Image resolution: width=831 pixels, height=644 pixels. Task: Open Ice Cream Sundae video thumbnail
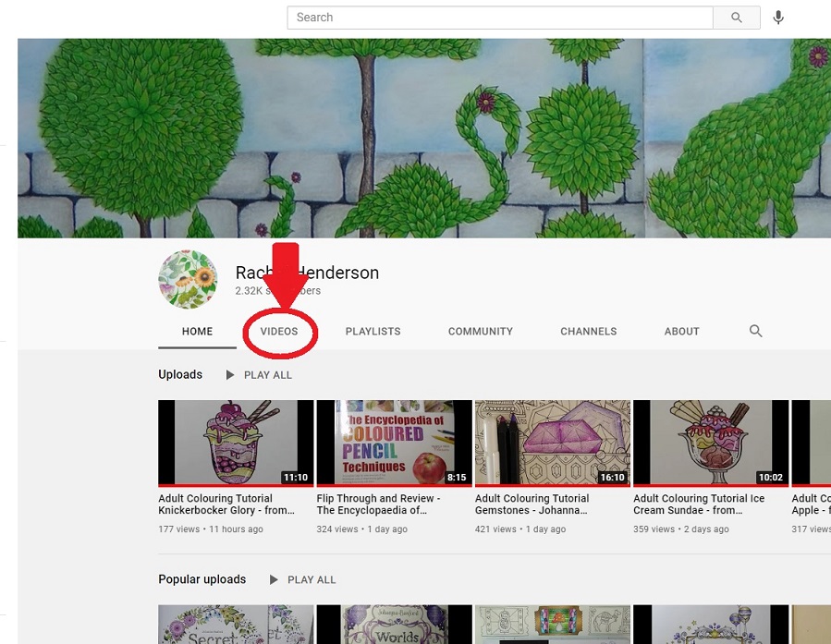[710, 443]
